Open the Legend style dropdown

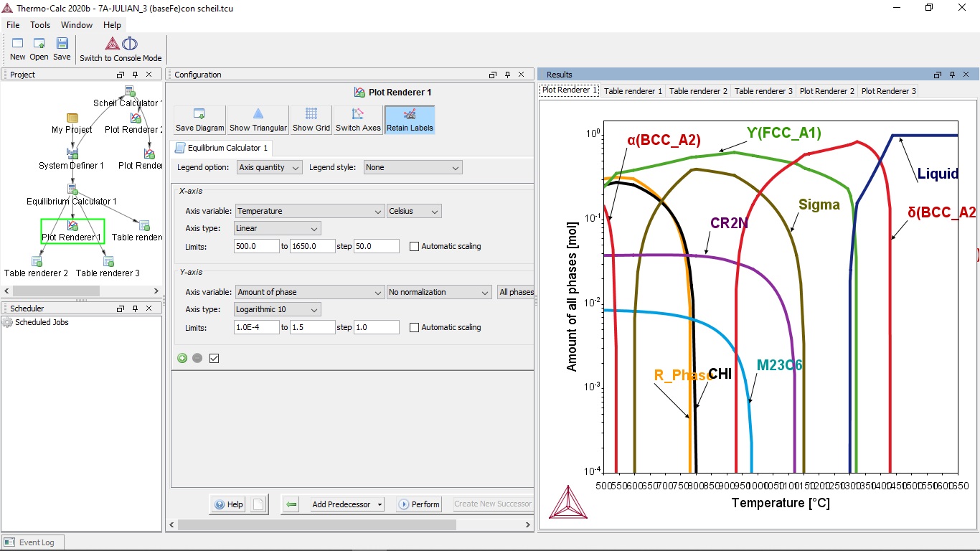tap(413, 167)
